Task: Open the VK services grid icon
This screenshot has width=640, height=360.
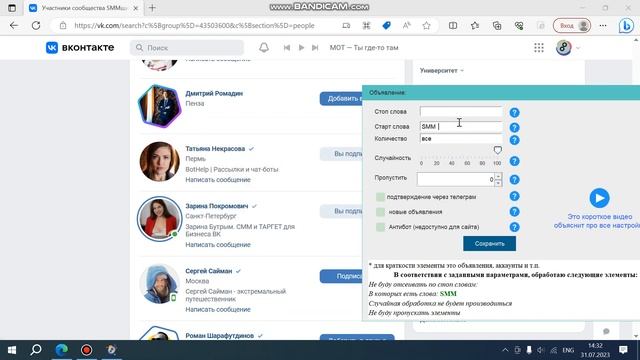Action: tap(539, 48)
